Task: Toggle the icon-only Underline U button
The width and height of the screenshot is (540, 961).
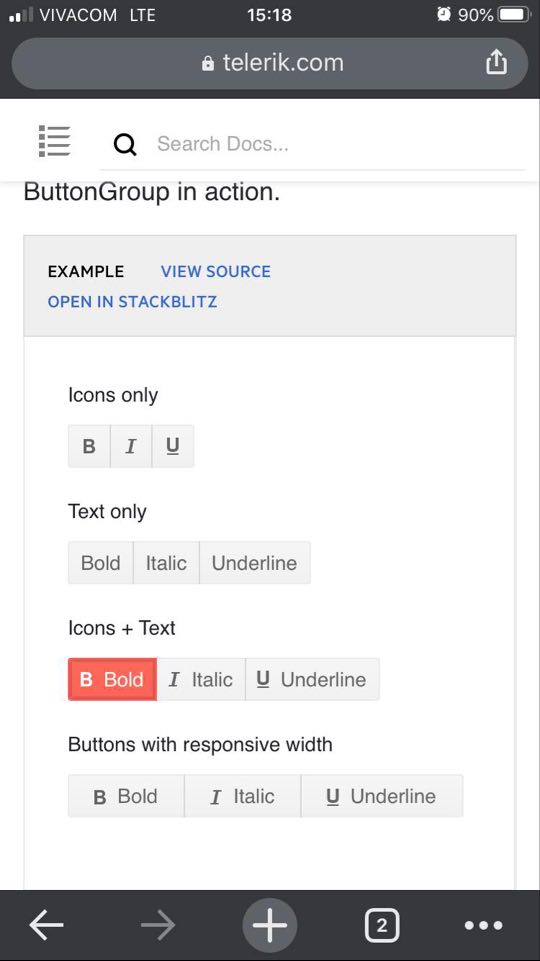Action: coord(173,446)
